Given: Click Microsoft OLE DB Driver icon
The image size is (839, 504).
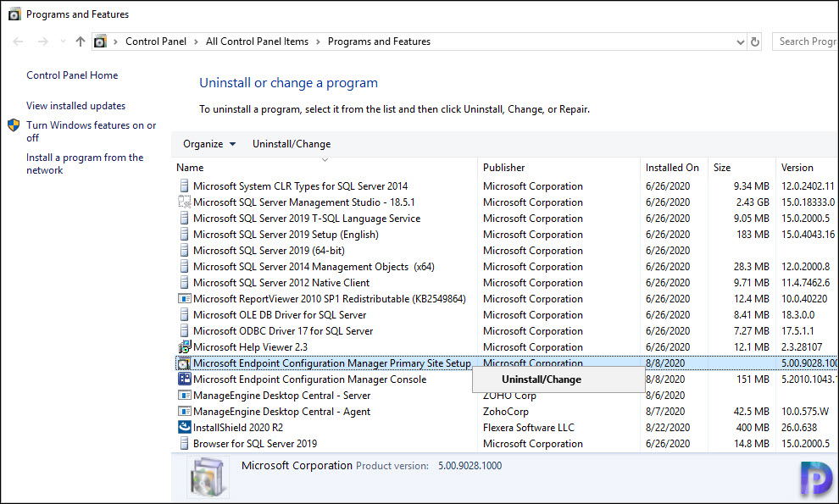Looking at the screenshot, I should [x=184, y=314].
